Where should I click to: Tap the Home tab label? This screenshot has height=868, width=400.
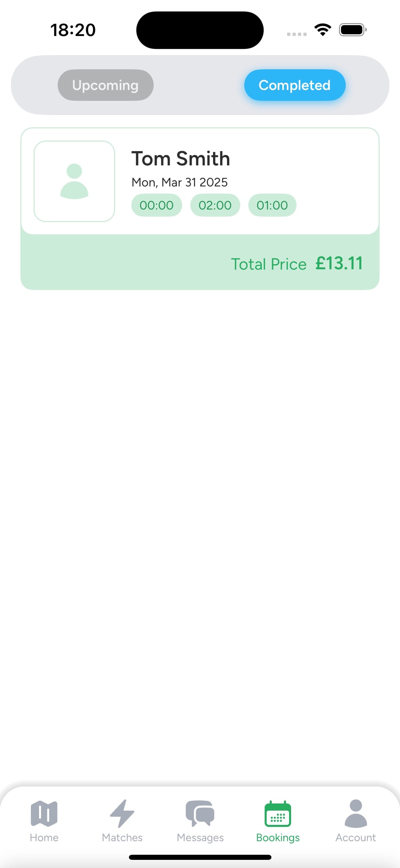coord(44,837)
